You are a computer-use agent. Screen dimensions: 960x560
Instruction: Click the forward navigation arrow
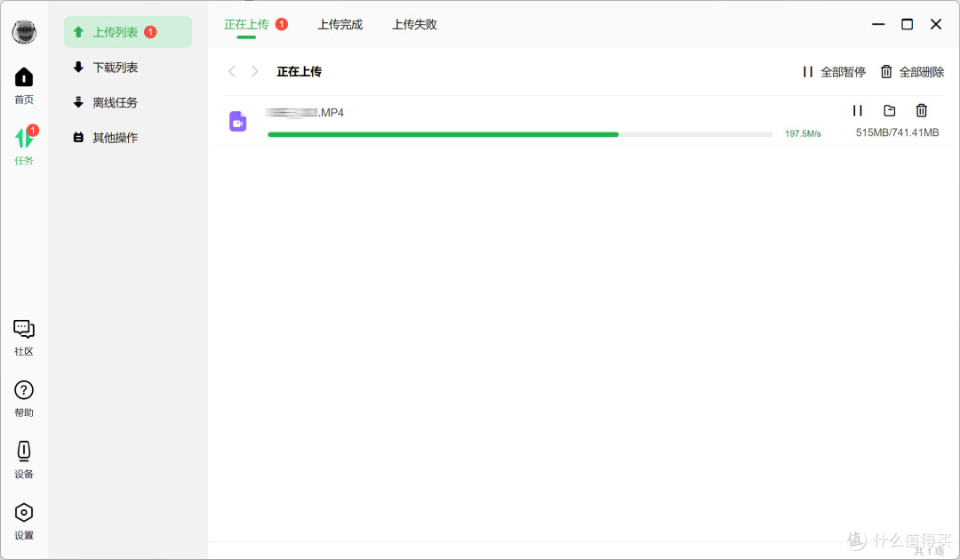[255, 72]
